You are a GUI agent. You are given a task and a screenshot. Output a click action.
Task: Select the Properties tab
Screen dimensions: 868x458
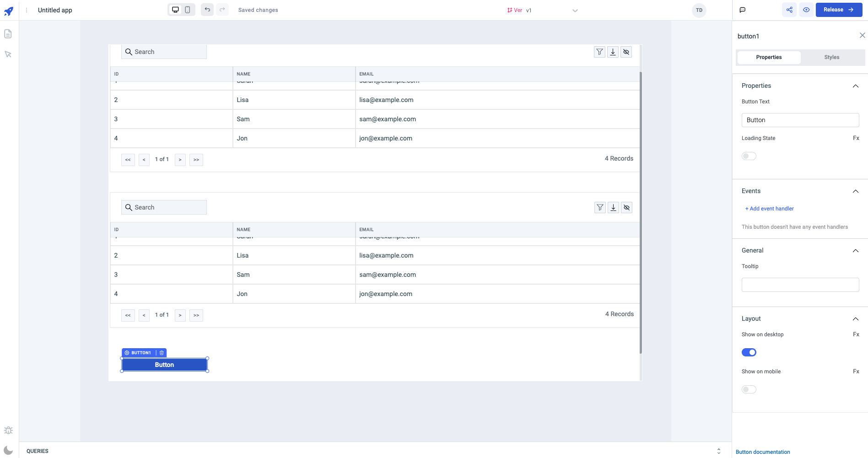pyautogui.click(x=769, y=57)
